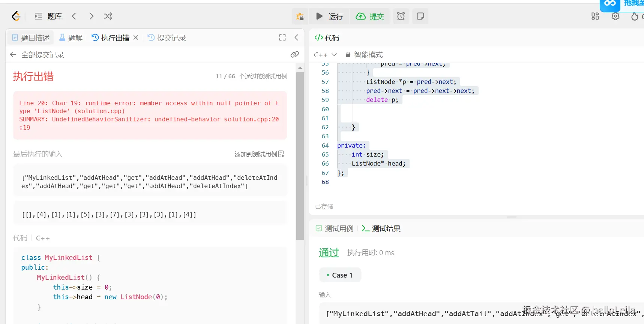Select Case 1 result
This screenshot has height=324, width=644.
coord(340,275)
